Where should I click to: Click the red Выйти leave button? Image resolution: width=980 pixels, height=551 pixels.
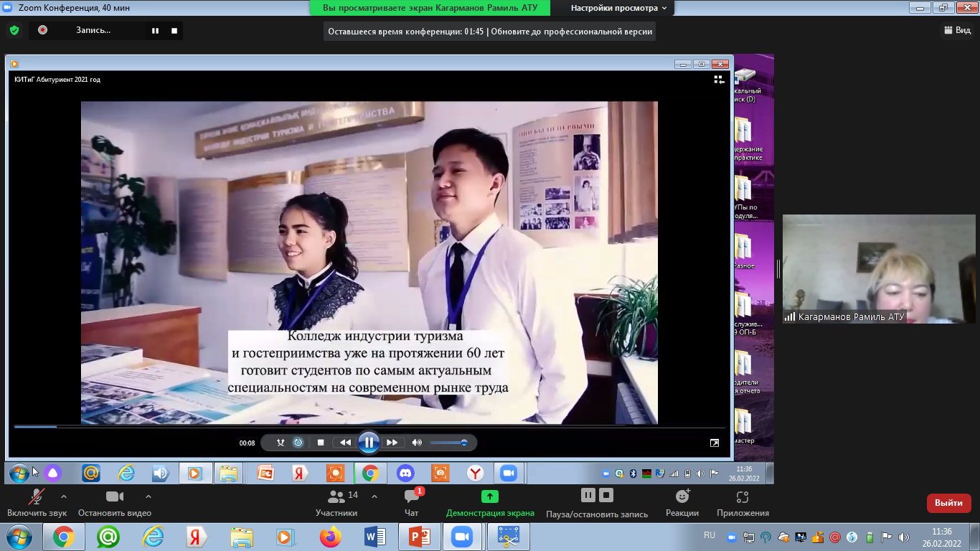pos(948,503)
